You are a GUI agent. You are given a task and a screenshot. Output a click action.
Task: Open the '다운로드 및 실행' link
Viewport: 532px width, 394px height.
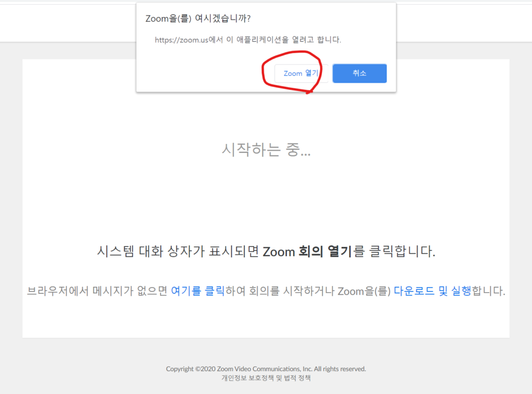point(432,291)
